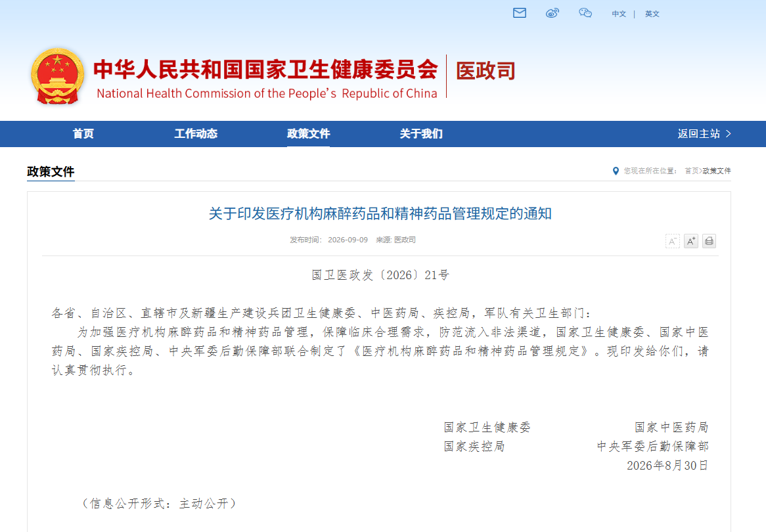Screen dimensions: 766x532
Task: Click signature 国家卫生健康委
Action: point(487,428)
